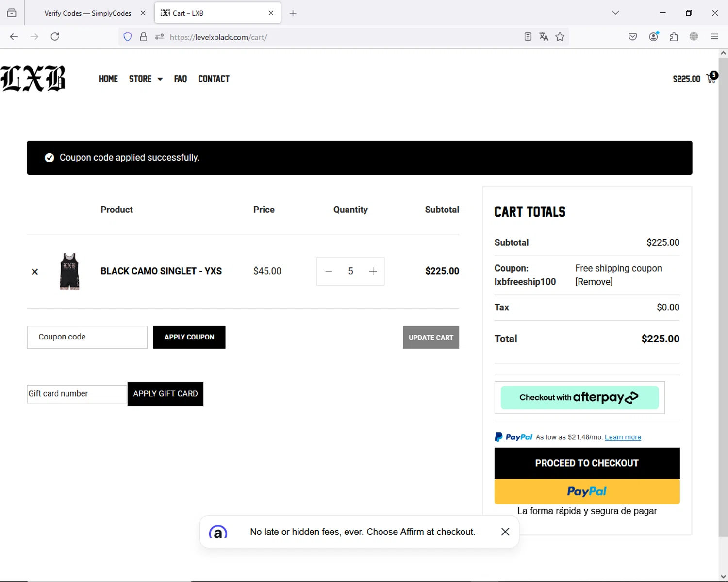Click the success checkmark icon in banner
Viewport: 728px width, 582px height.
pyautogui.click(x=49, y=158)
